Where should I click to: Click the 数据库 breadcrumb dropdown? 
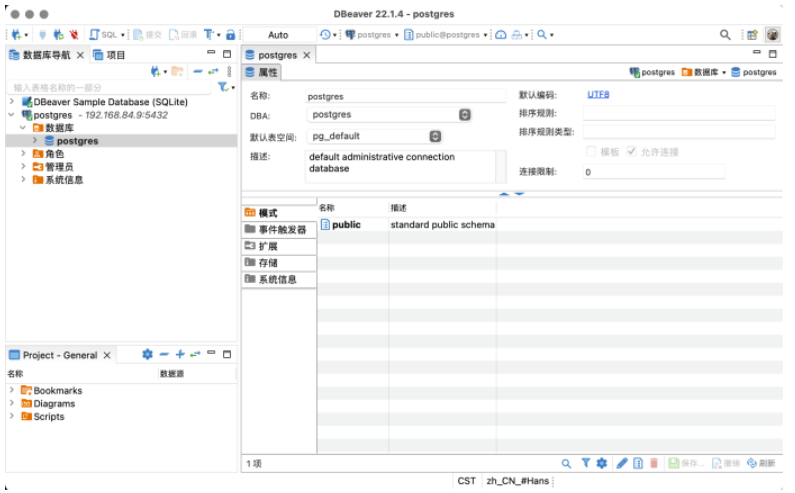(704, 72)
